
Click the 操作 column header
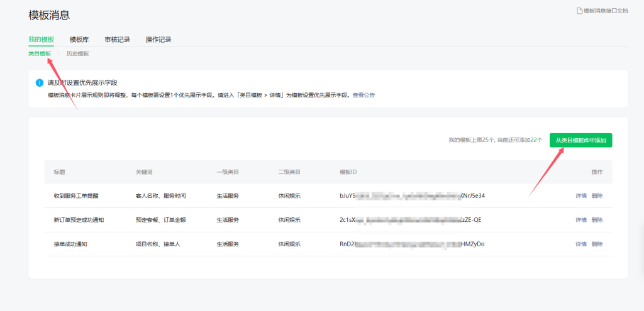(x=597, y=172)
